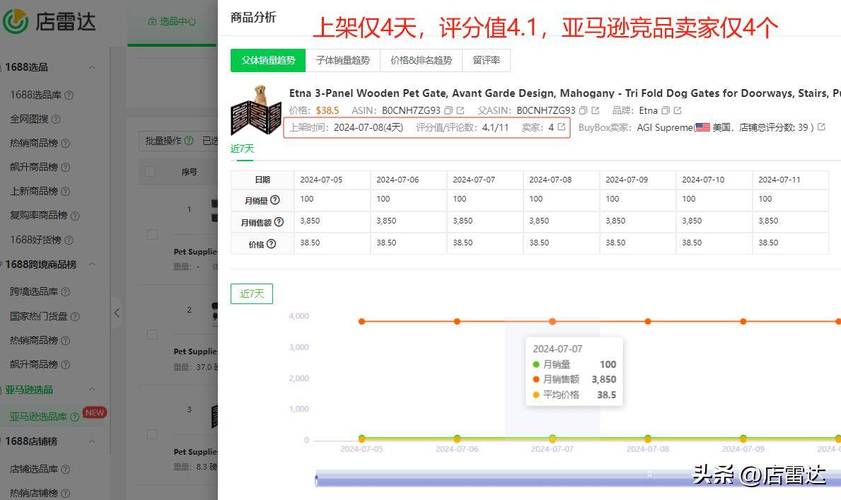841x500 pixels.
Task: Collapse the 1688跨境商品榜 sidebar section
Action: (92, 265)
